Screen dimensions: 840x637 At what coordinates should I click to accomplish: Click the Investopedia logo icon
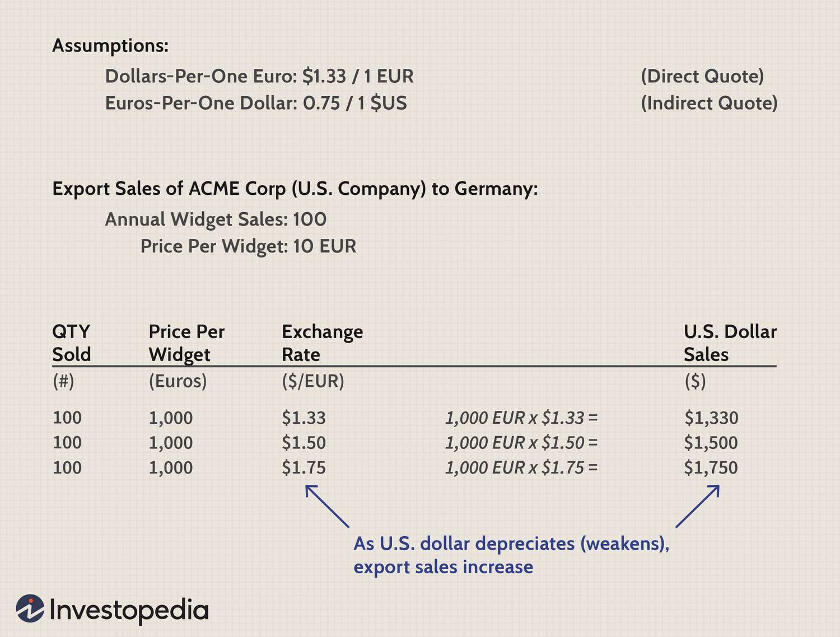[x=30, y=608]
